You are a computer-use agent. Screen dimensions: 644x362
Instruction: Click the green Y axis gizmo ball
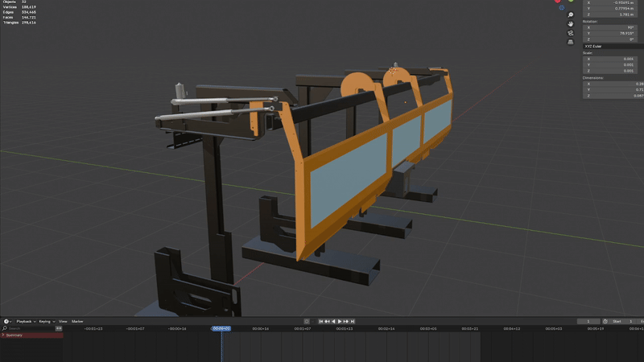click(x=571, y=1)
